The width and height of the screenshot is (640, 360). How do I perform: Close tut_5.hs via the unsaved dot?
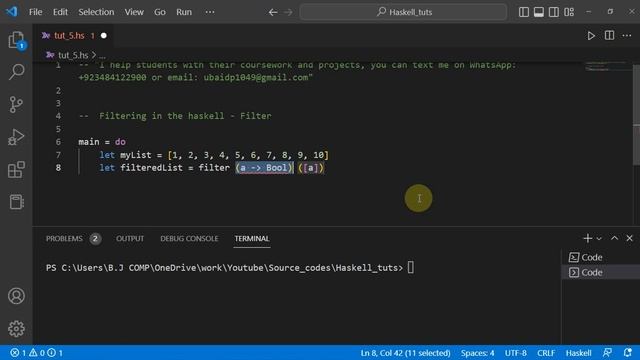pos(104,36)
